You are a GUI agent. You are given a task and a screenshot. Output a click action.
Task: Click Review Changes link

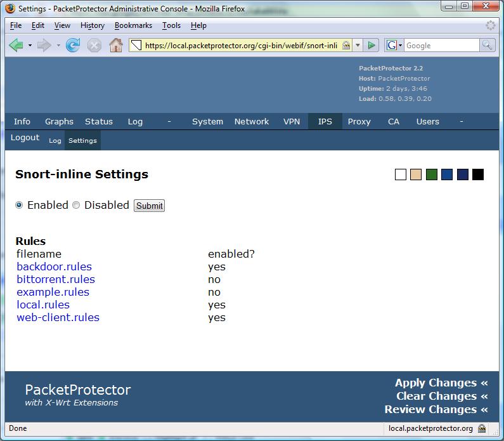436,409
